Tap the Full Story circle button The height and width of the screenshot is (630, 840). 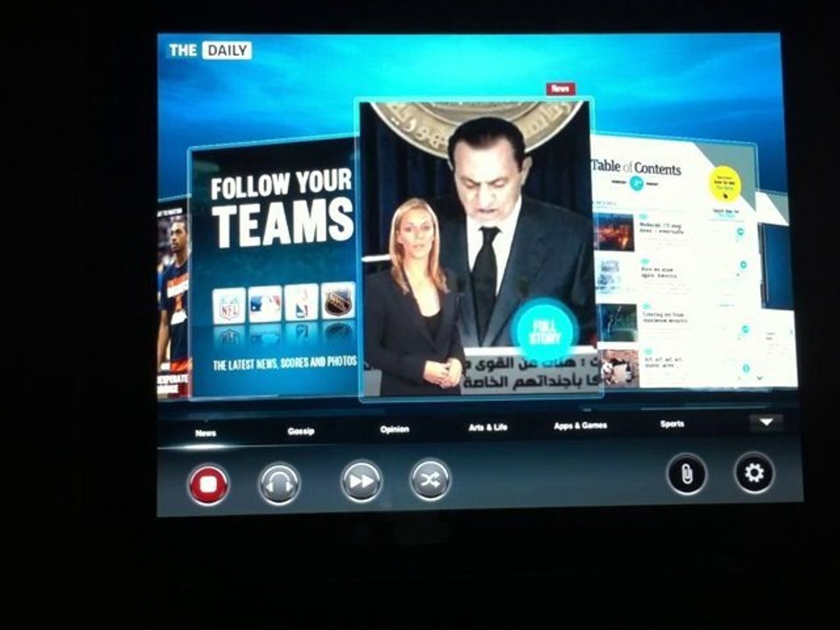(544, 332)
